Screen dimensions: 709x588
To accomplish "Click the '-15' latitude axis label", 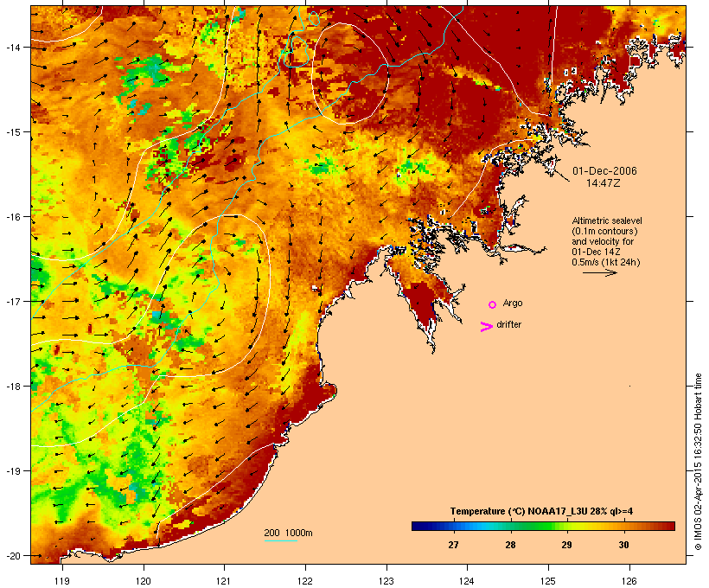I will pyautogui.click(x=12, y=132).
